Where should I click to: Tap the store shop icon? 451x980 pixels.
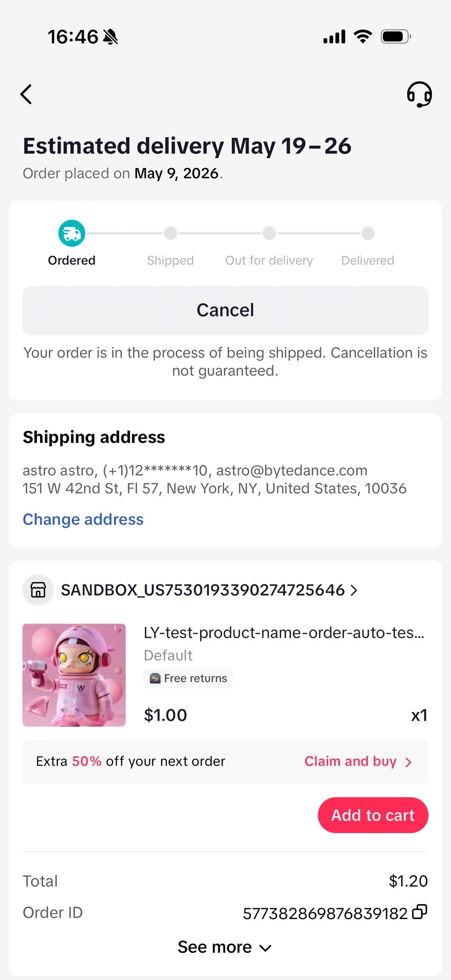pyautogui.click(x=38, y=590)
